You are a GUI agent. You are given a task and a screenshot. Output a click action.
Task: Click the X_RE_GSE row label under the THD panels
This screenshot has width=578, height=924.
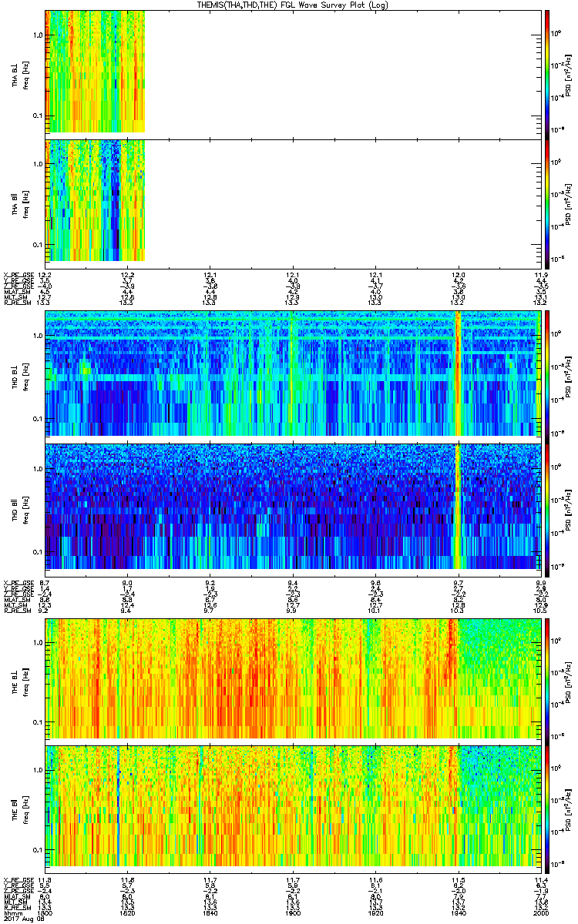18,583
